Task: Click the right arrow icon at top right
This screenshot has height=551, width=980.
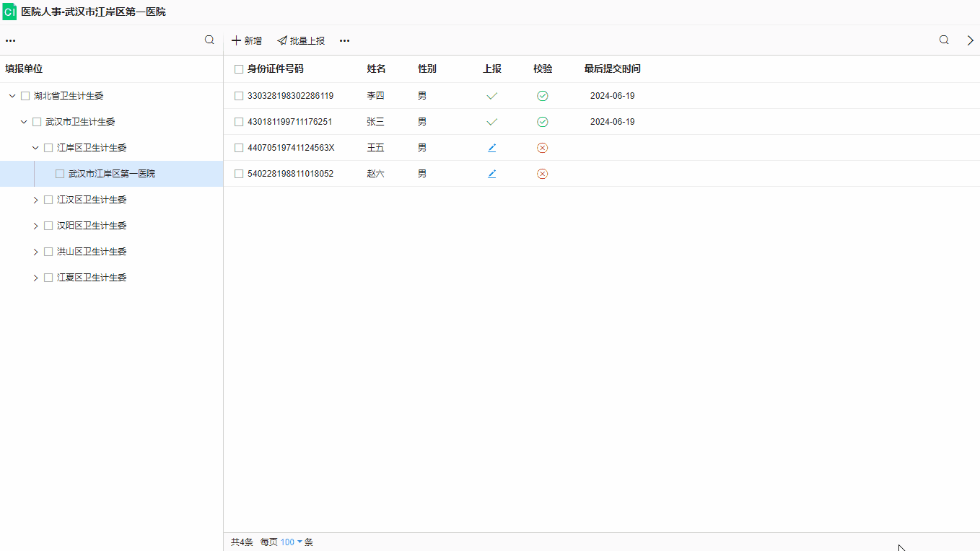Action: coord(970,40)
